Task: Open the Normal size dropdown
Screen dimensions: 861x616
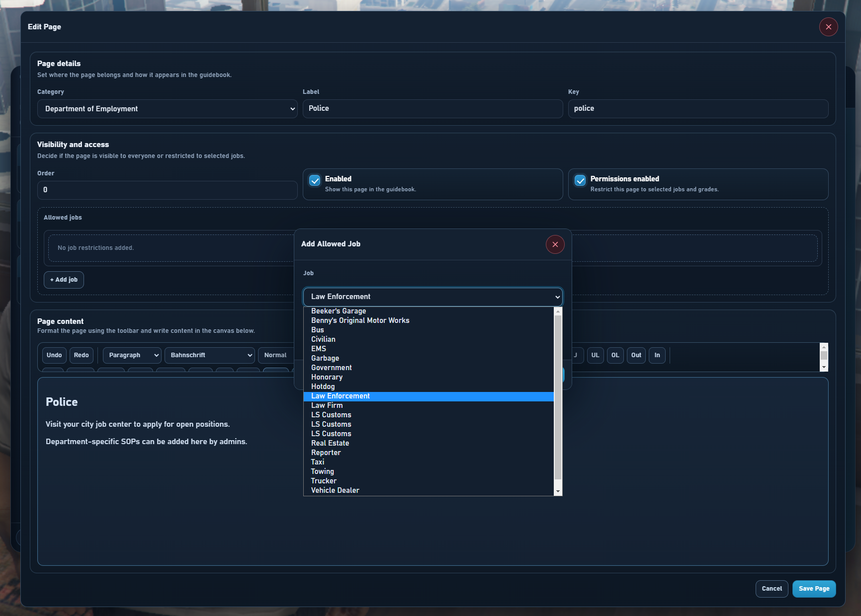Action: (276, 355)
